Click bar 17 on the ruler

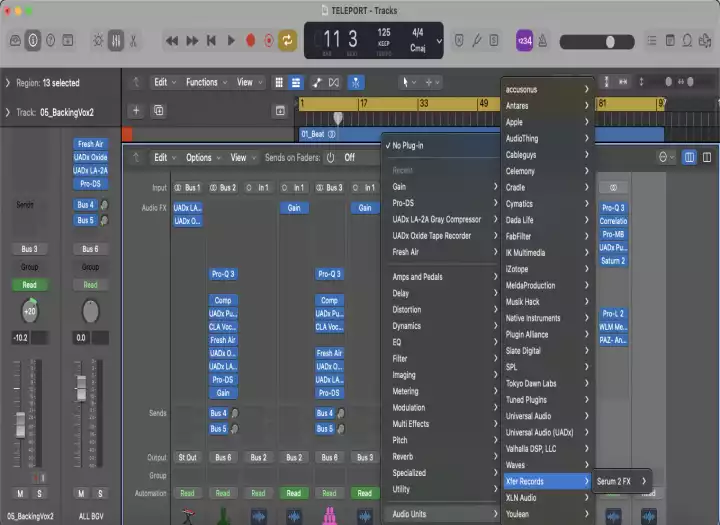[x=364, y=103]
